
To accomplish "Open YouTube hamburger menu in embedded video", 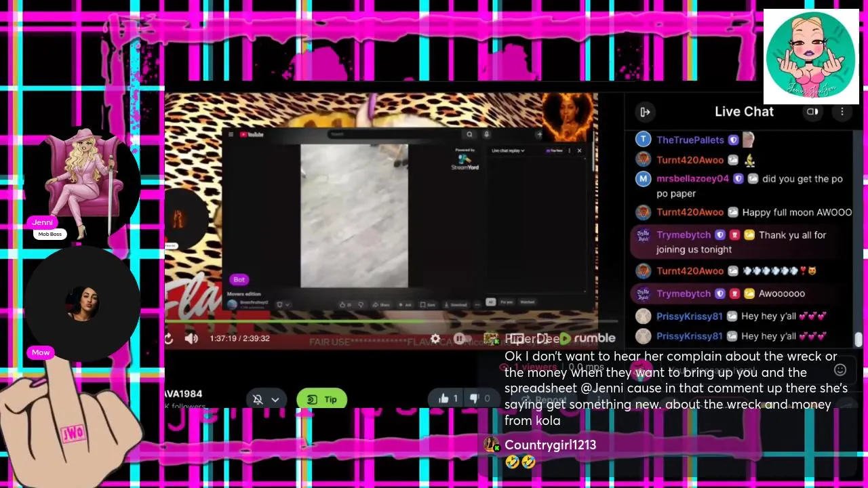I will point(231,134).
